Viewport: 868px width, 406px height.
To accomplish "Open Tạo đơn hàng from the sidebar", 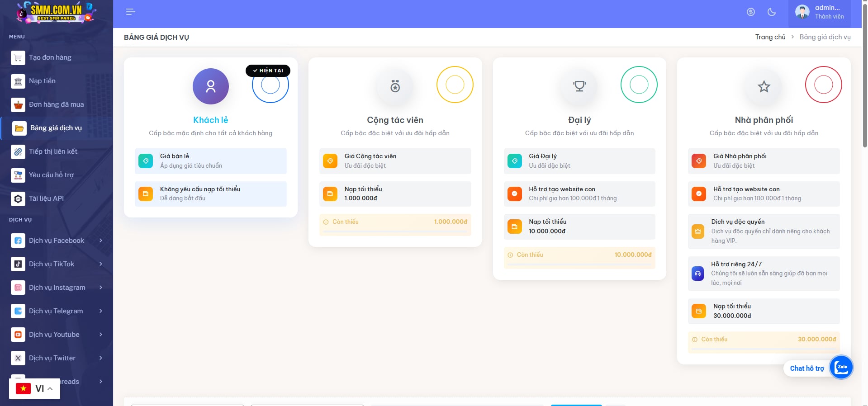I will (50, 57).
